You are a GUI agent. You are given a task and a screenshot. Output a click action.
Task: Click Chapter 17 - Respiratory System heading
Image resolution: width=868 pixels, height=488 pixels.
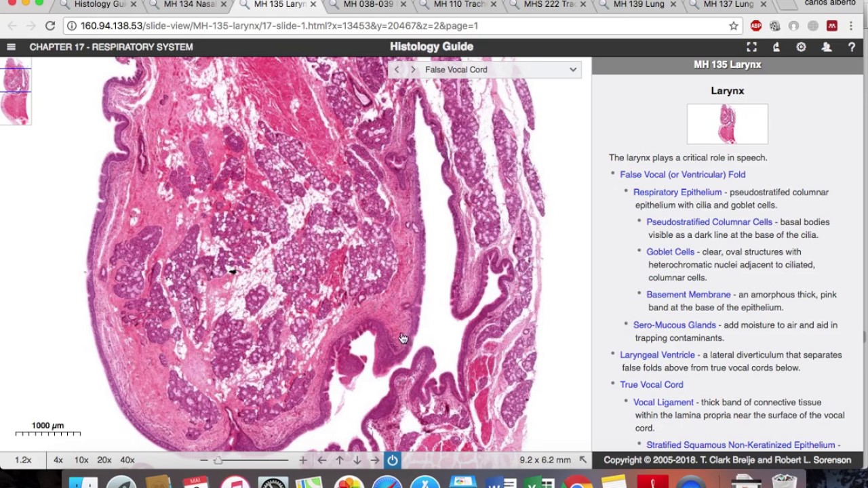tap(111, 47)
